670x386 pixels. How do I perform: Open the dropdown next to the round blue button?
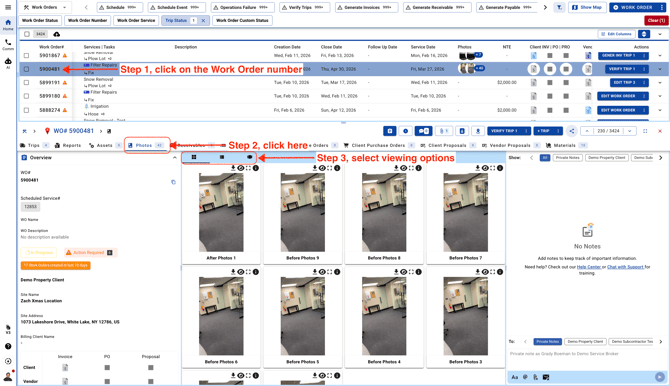[660, 34]
